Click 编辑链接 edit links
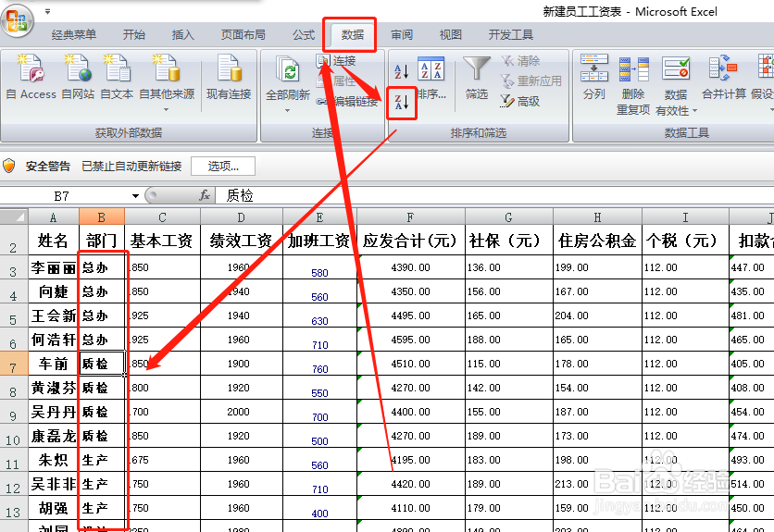 tap(347, 102)
